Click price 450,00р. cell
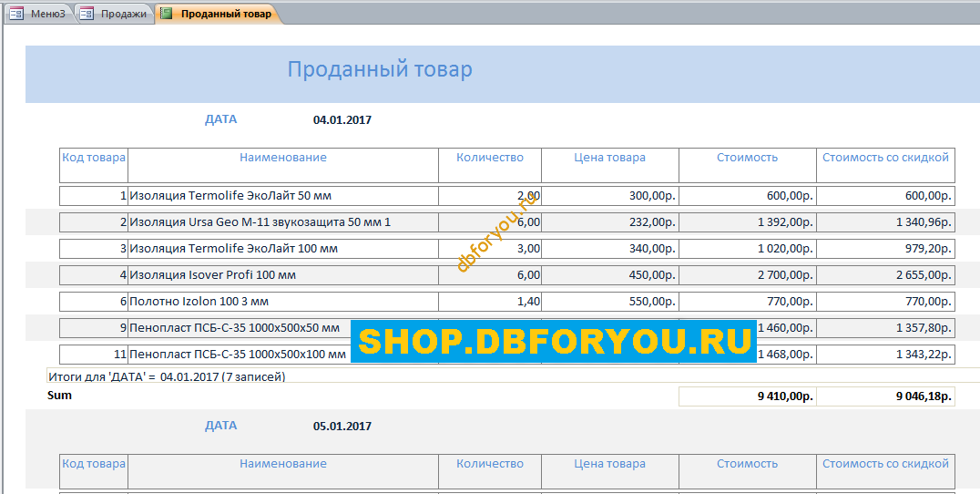Image resolution: width=980 pixels, height=494 pixels. click(x=610, y=274)
